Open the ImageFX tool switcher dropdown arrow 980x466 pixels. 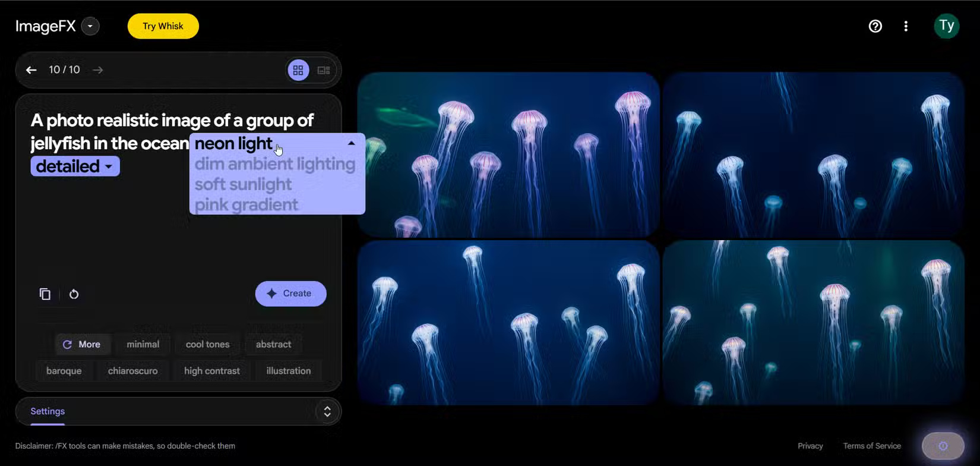(x=90, y=26)
